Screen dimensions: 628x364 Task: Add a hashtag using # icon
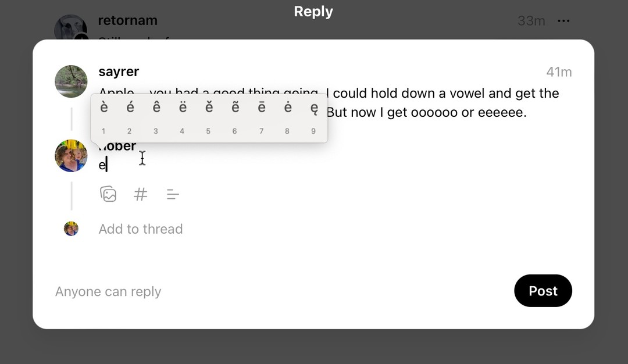(141, 194)
